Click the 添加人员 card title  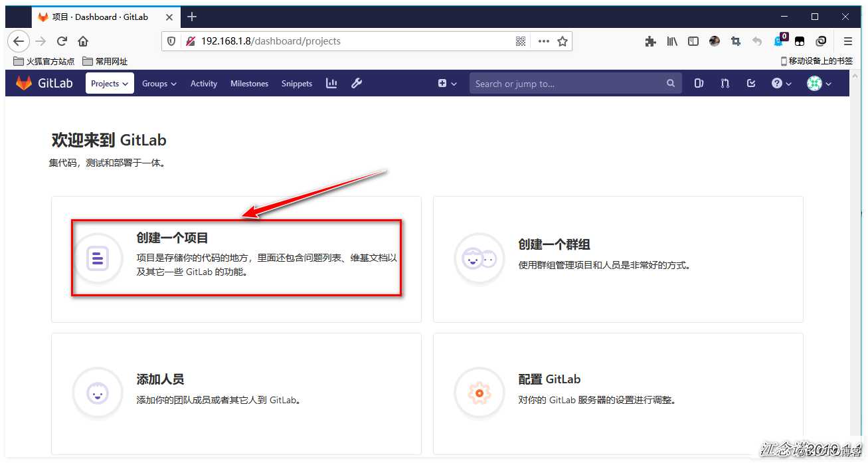(x=160, y=379)
